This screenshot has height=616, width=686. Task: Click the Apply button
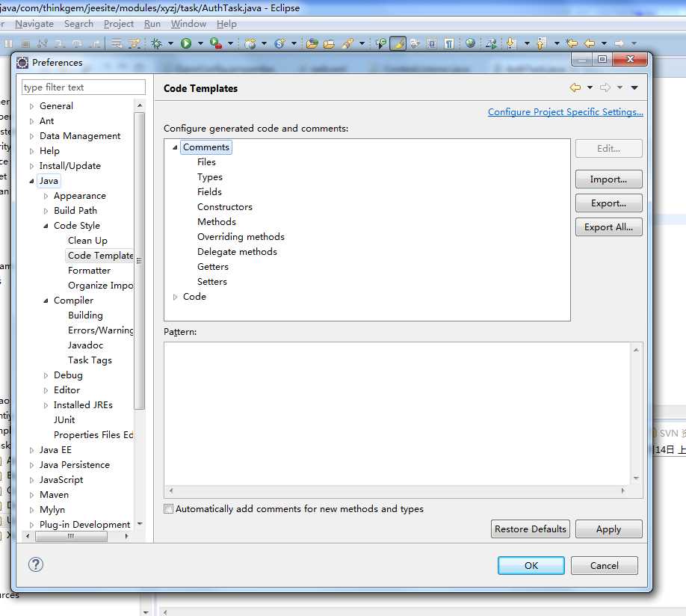click(x=608, y=529)
